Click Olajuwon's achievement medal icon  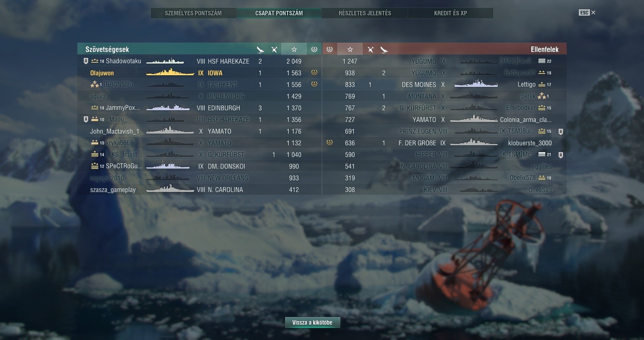[x=314, y=72]
